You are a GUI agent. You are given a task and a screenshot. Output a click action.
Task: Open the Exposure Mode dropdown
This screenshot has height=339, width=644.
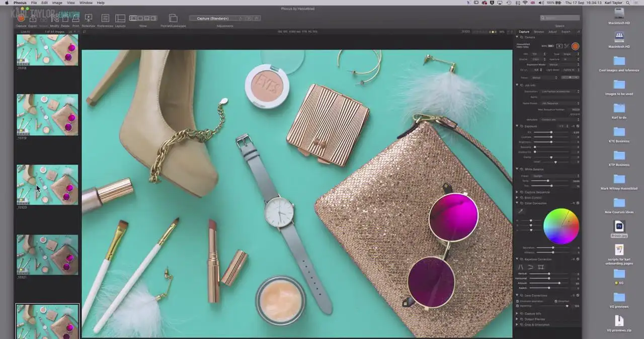(x=563, y=64)
